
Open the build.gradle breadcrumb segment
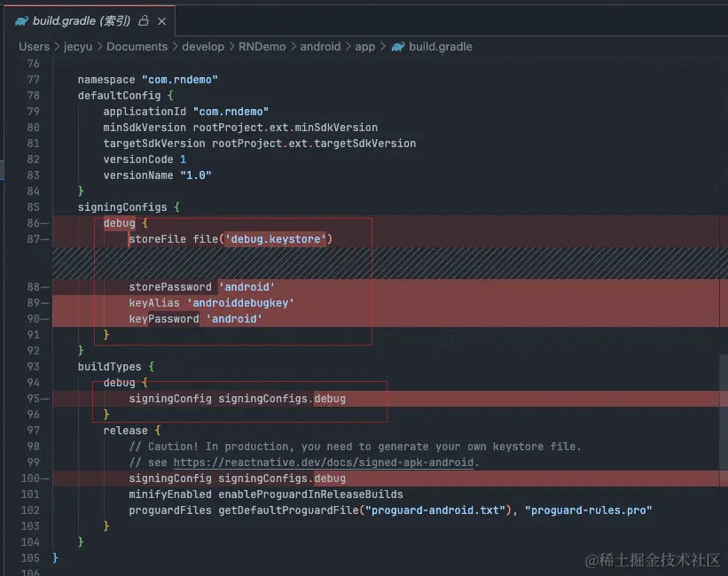440,47
